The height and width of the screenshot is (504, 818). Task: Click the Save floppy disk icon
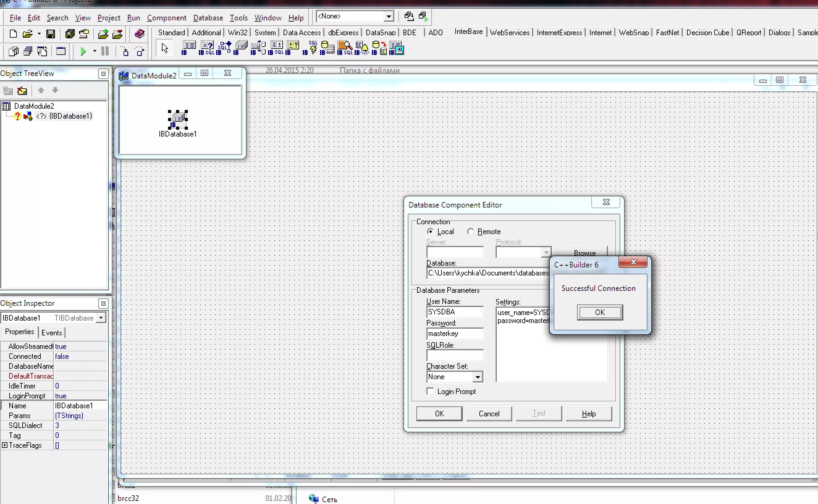(51, 34)
